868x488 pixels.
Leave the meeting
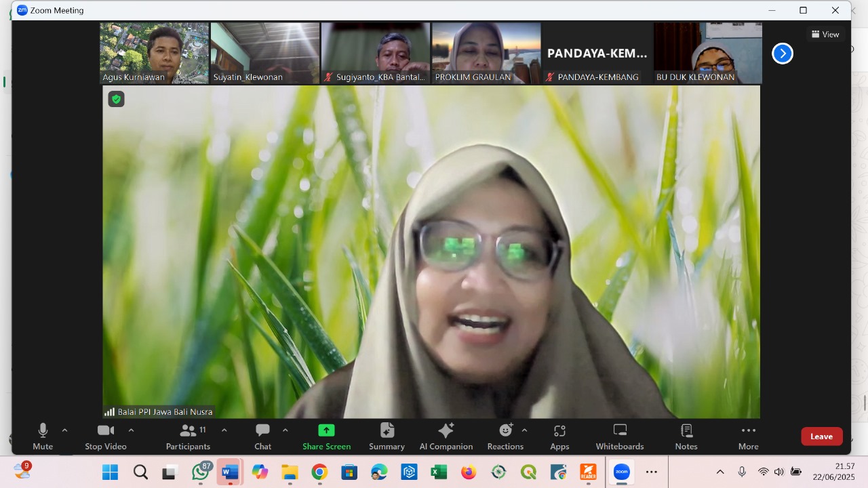click(x=822, y=436)
